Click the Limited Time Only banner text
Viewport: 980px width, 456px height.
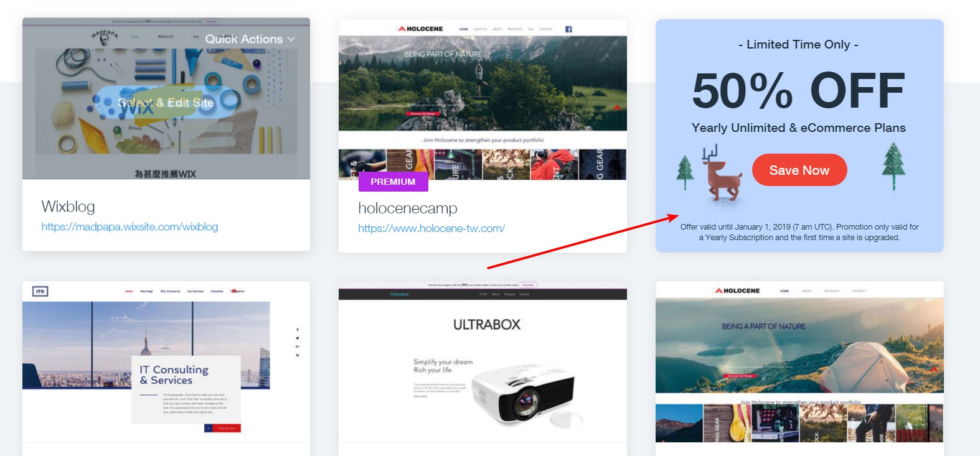pyautogui.click(x=798, y=44)
